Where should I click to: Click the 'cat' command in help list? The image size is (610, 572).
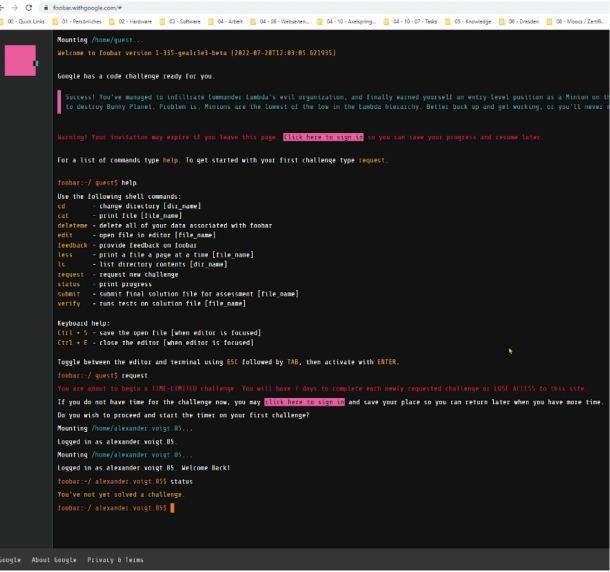tap(63, 216)
